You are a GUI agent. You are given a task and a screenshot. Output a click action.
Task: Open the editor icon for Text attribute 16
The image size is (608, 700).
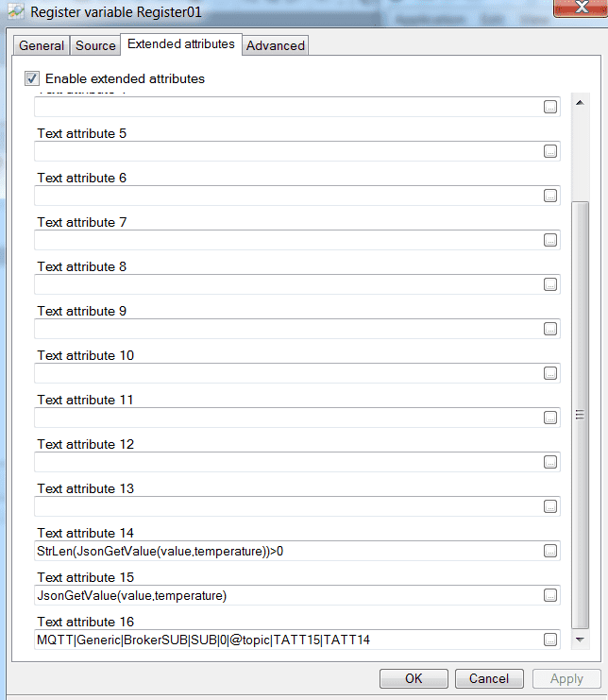(550, 640)
